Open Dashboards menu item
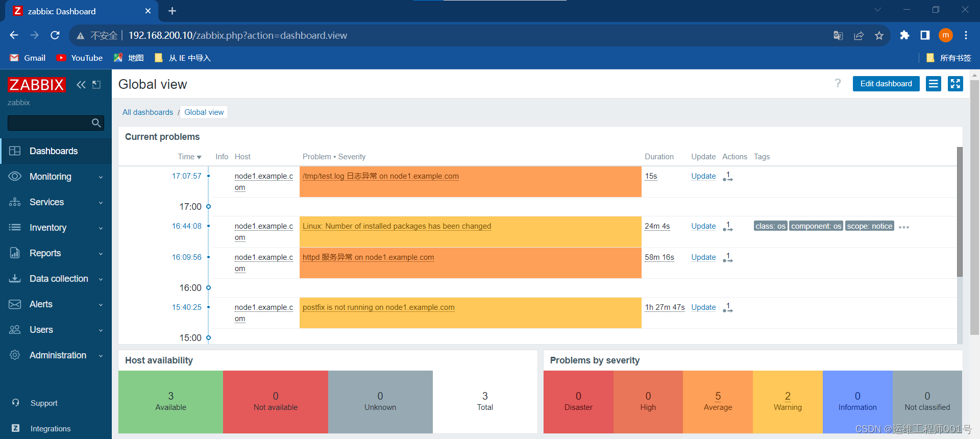Screen dimensions: 980x439 (x=56, y=151)
